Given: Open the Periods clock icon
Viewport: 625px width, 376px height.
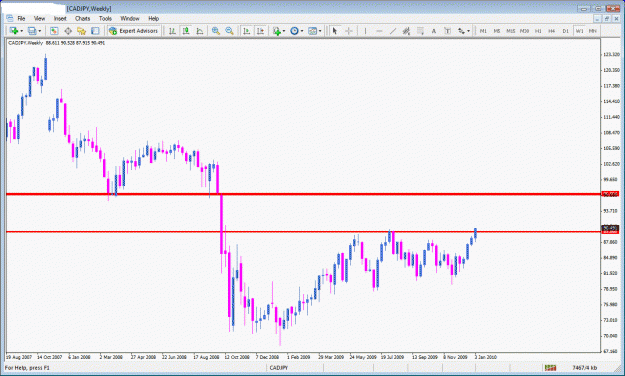Looking at the screenshot, I should click(x=295, y=31).
